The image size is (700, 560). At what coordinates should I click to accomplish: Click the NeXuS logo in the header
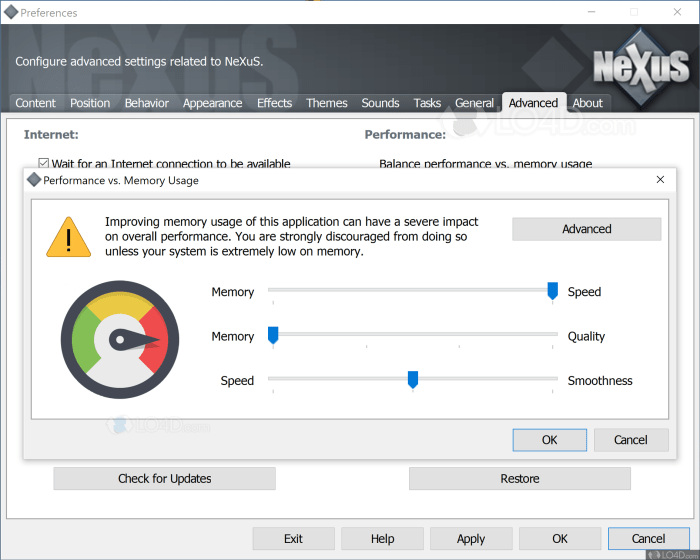coord(641,67)
